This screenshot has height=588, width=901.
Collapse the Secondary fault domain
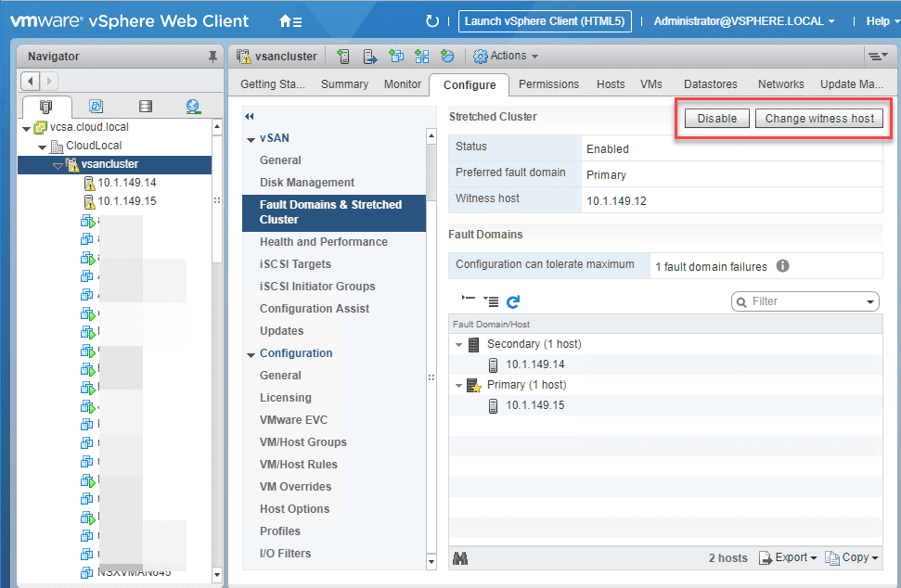pos(458,344)
